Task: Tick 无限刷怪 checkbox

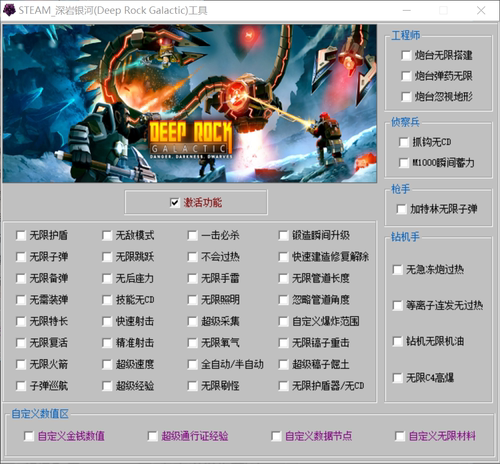Action: coord(192,386)
